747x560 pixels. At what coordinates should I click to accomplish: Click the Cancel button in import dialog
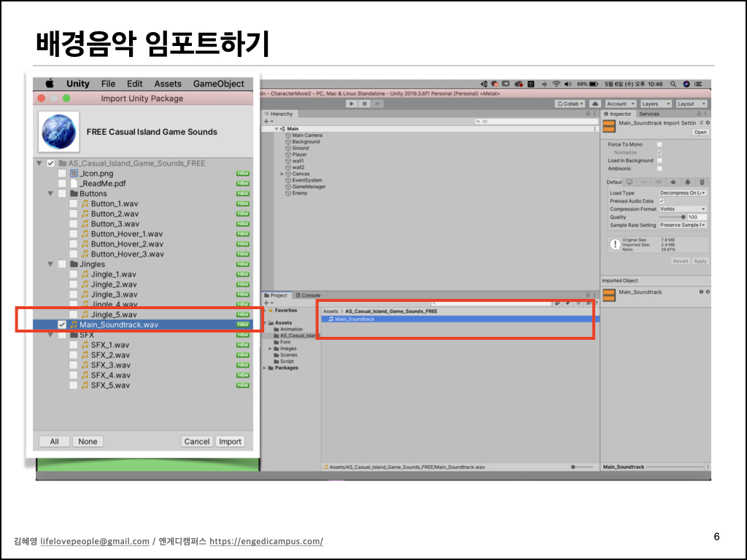(197, 441)
